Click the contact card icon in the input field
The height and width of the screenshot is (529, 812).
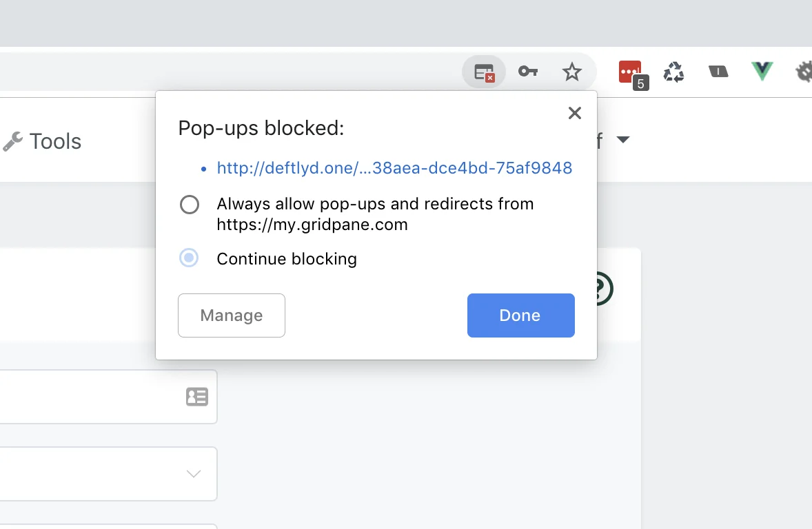(196, 397)
